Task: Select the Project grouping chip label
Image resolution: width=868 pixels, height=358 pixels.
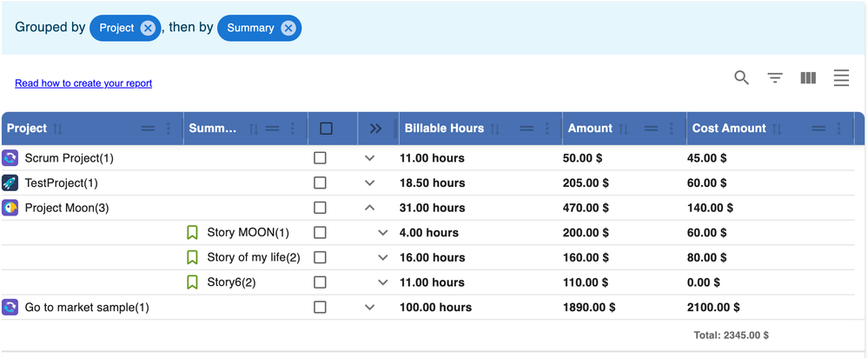Action: point(116,28)
